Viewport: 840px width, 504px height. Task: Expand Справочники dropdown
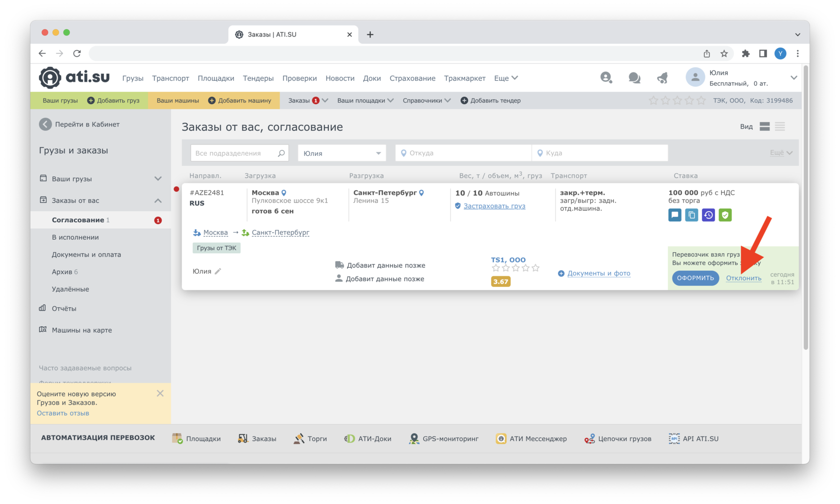point(426,100)
